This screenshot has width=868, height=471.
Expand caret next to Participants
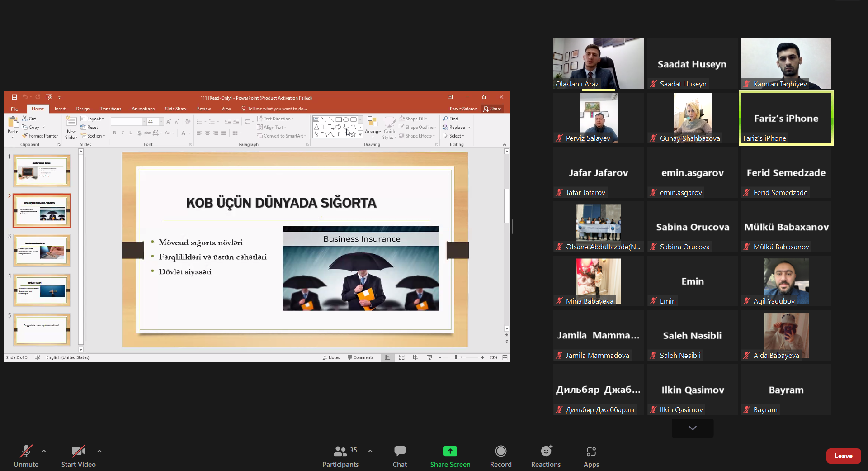pyautogui.click(x=370, y=451)
